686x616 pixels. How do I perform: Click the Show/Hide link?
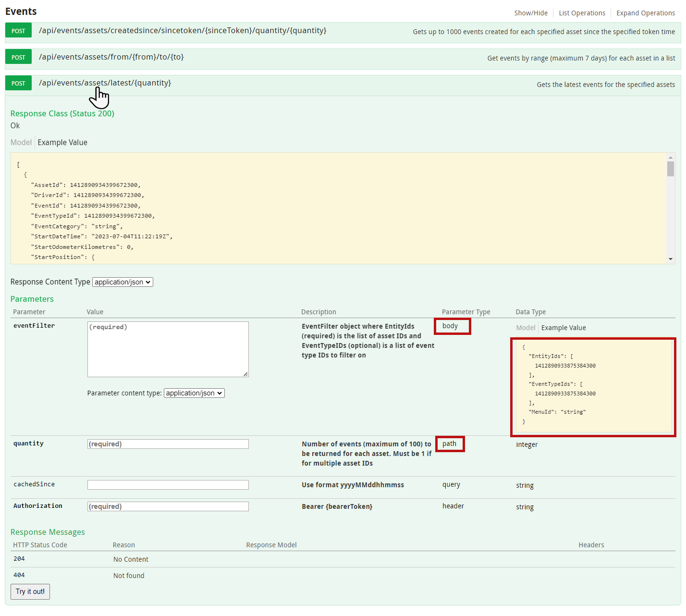(531, 13)
